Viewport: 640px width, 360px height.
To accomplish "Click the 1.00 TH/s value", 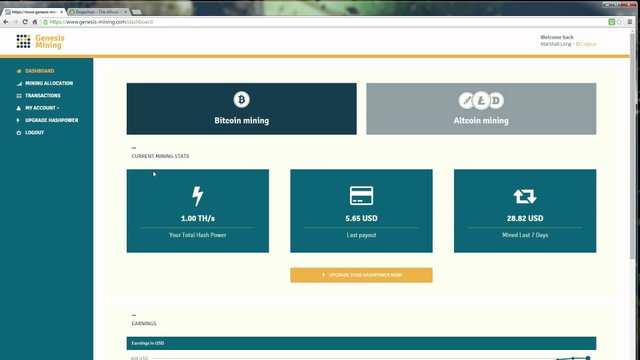I will click(198, 218).
